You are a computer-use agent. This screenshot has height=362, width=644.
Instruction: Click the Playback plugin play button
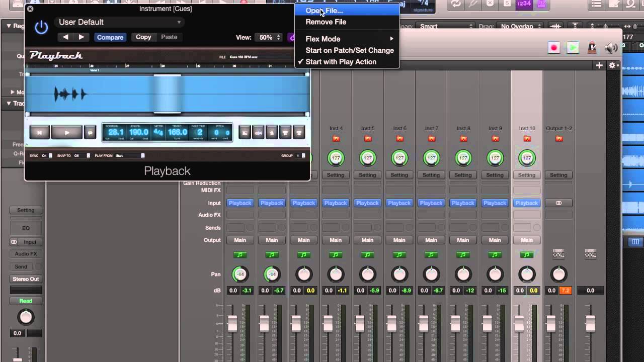(x=66, y=132)
